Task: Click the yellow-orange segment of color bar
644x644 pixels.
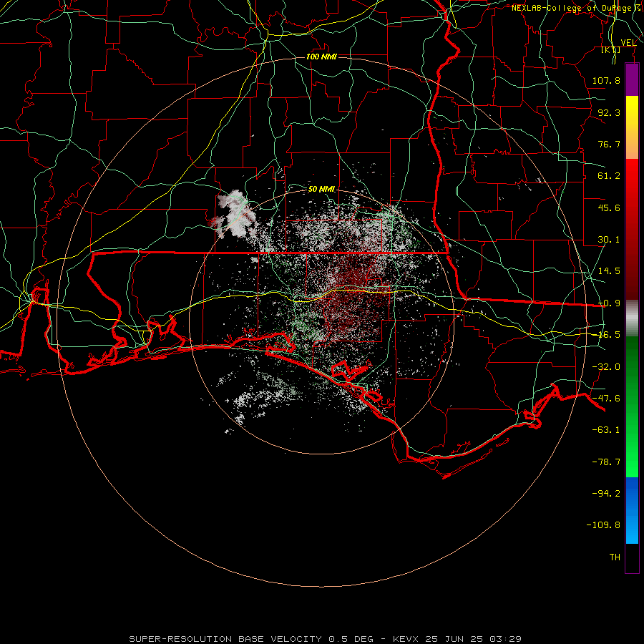Action: (x=632, y=127)
